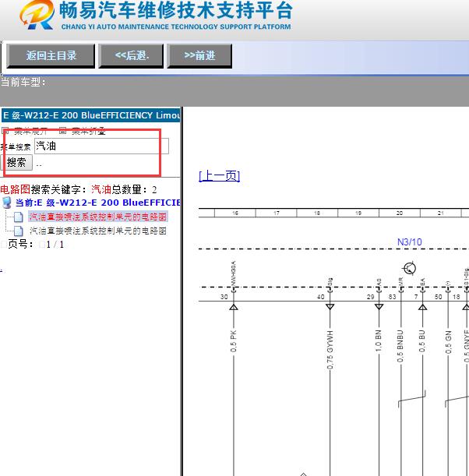469x476 pixels.
Task: Click the page number 1 / 1 indicator
Action: tap(55, 245)
